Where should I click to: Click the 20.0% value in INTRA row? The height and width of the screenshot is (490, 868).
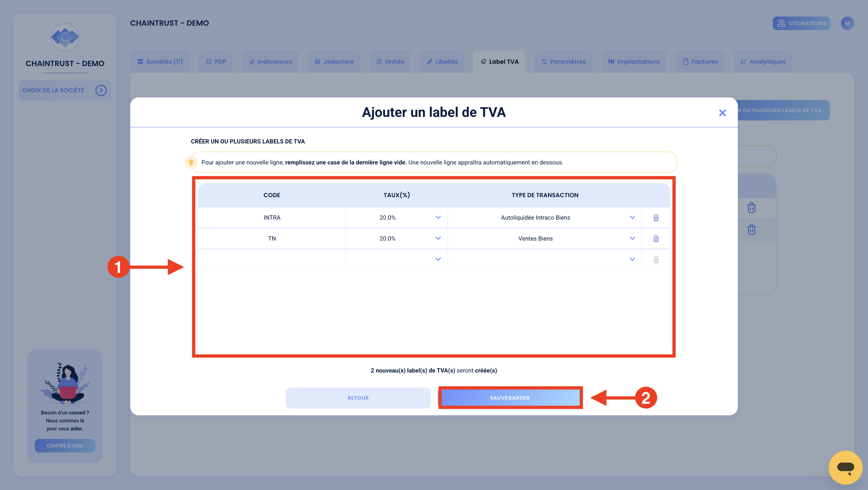pyautogui.click(x=387, y=217)
